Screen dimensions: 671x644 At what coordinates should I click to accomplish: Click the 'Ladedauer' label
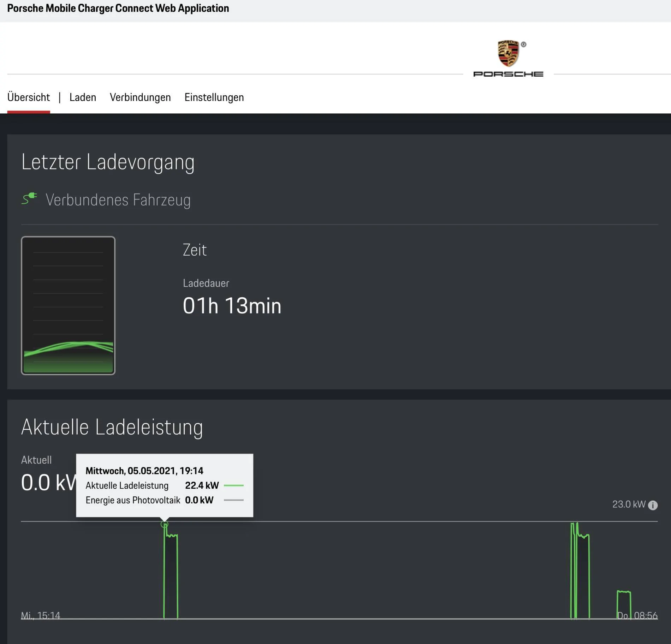click(x=206, y=283)
